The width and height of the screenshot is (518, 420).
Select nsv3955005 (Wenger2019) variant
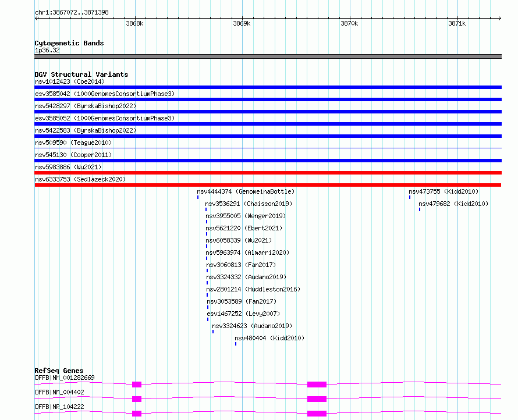(246, 216)
